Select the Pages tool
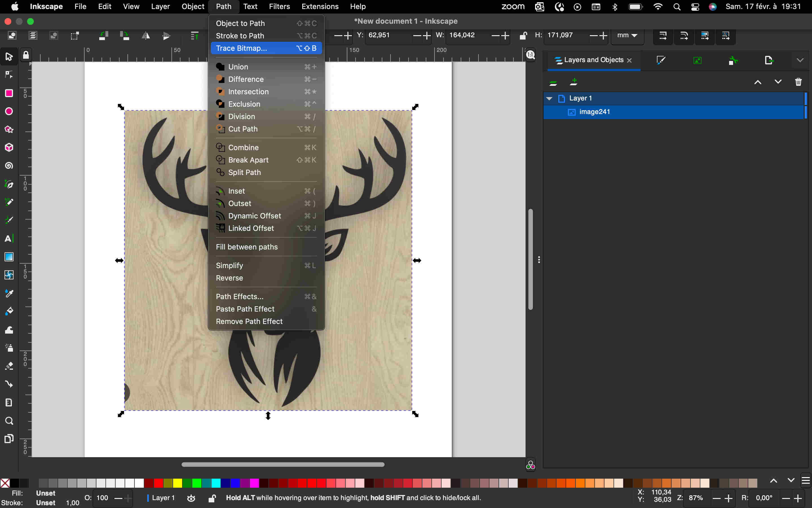The height and width of the screenshot is (508, 812). (9, 439)
